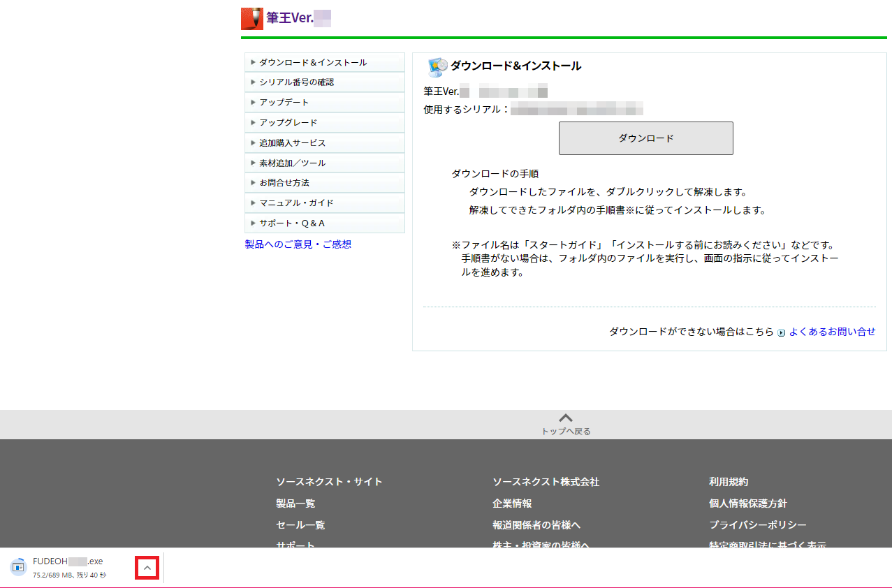Click the downloading FUDEOH exe file name

[x=68, y=561]
